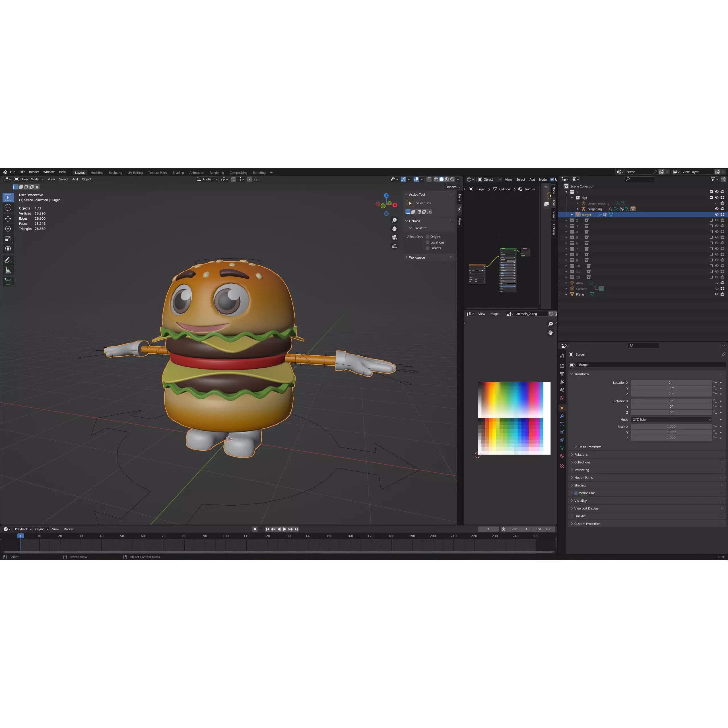Activate the Measure tool

(8, 270)
